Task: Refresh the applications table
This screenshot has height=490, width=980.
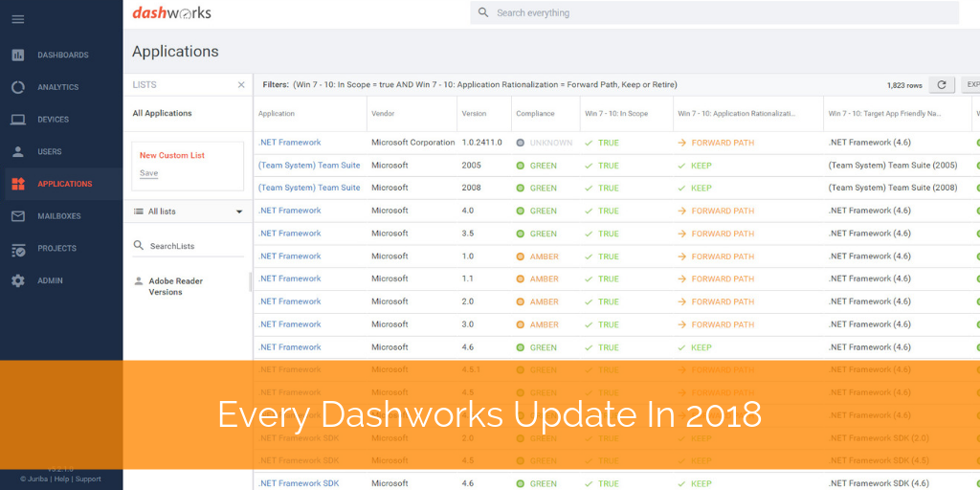Action: [942, 85]
